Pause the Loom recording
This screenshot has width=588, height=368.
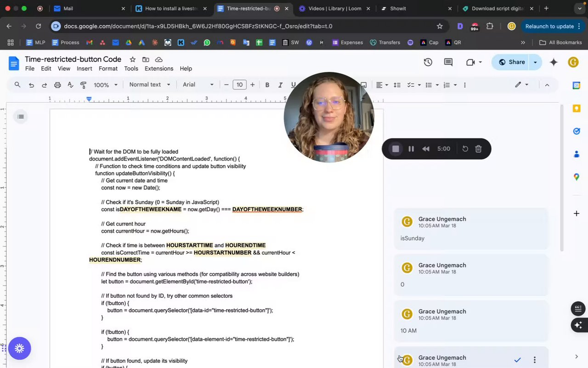click(x=411, y=149)
